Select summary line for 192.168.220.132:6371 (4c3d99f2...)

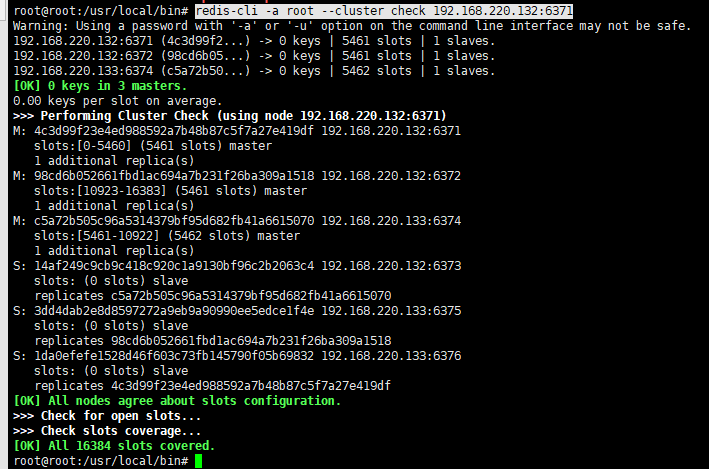[254, 41]
